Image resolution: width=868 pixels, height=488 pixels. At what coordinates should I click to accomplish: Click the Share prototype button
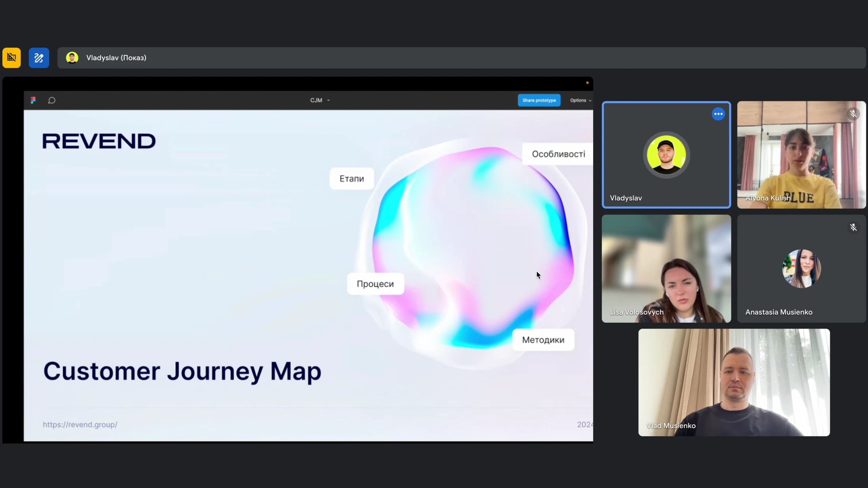[x=539, y=100]
